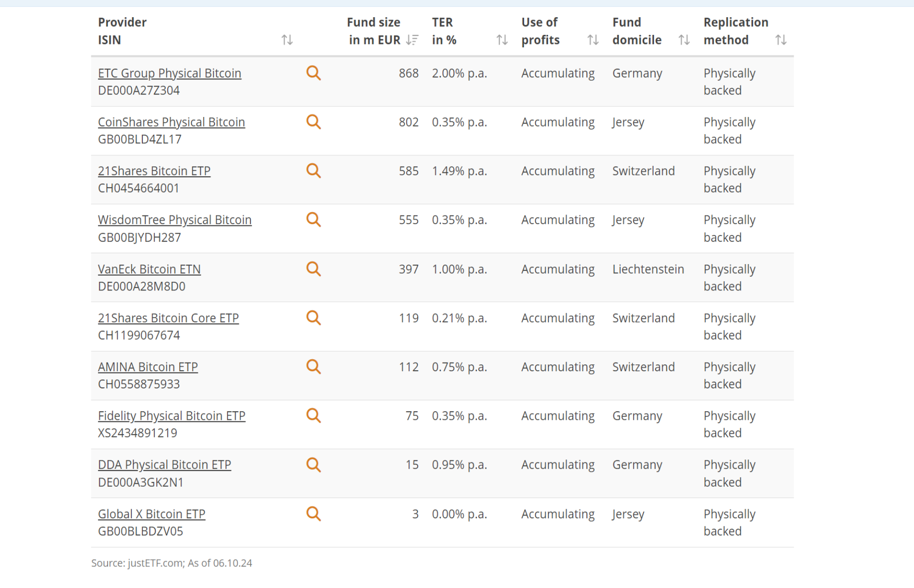Click TER value 0.95% p.a.

pos(460,465)
